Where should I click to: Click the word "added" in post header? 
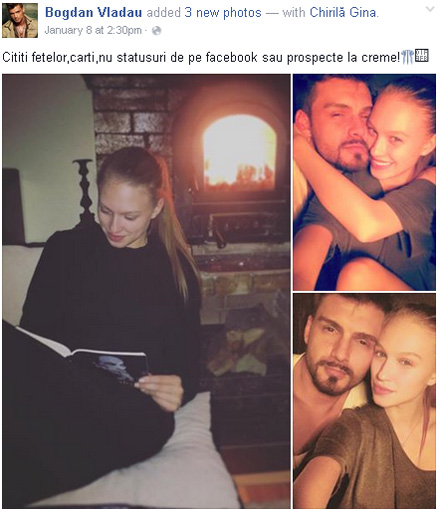tap(163, 13)
